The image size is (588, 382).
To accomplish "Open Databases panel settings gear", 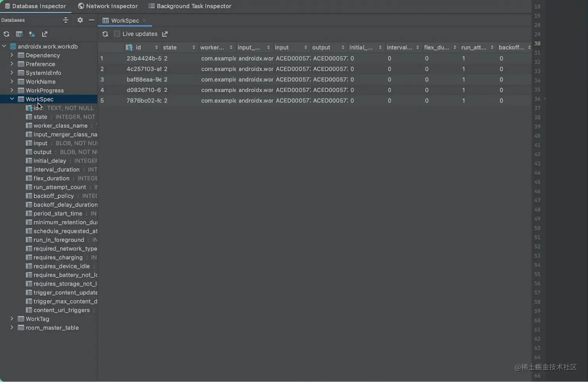I will pos(80,20).
